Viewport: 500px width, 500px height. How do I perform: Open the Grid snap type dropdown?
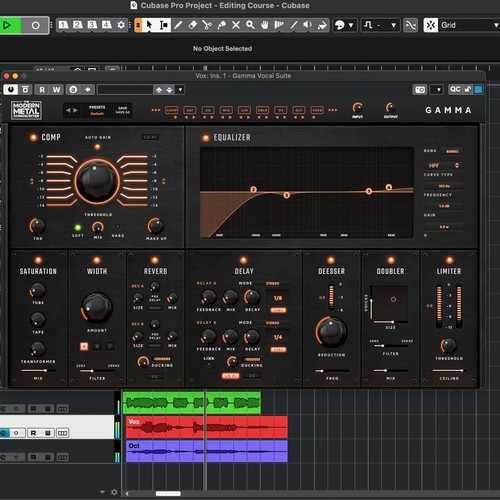coord(495,25)
